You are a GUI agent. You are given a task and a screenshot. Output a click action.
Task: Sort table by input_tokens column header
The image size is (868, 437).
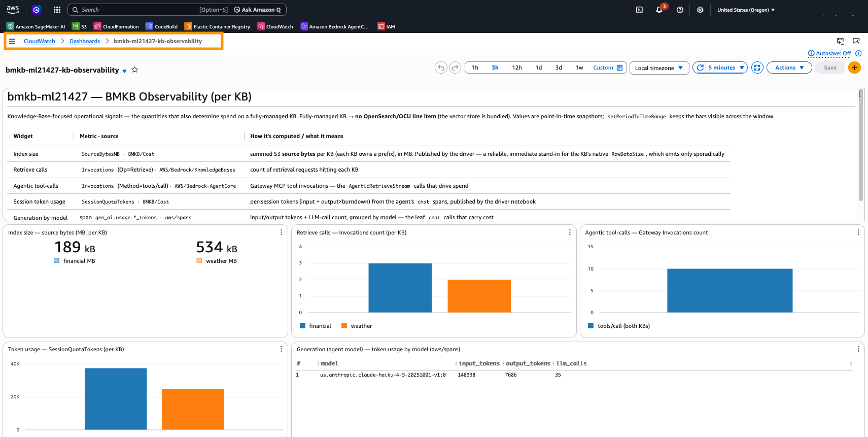479,363
